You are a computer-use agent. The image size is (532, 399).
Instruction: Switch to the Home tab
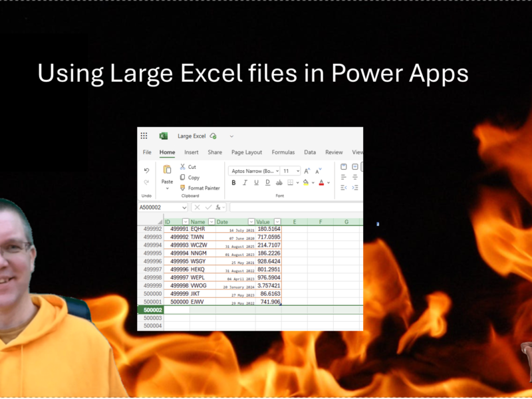click(168, 152)
